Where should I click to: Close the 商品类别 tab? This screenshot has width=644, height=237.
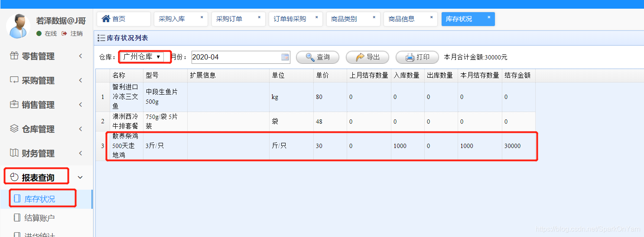(374, 17)
